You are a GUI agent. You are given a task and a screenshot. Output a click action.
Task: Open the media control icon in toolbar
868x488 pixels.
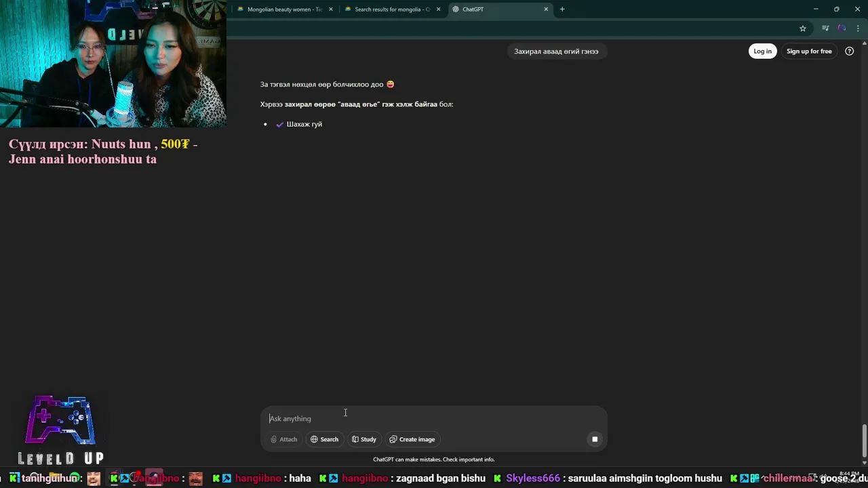point(825,28)
